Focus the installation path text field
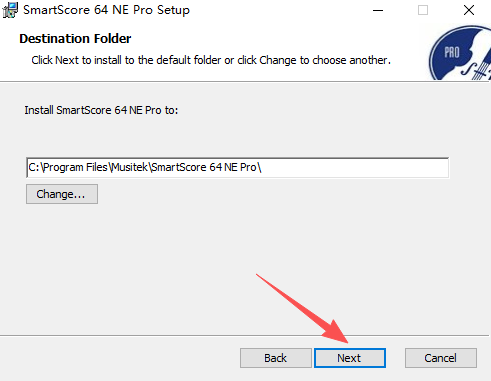 tap(237, 167)
